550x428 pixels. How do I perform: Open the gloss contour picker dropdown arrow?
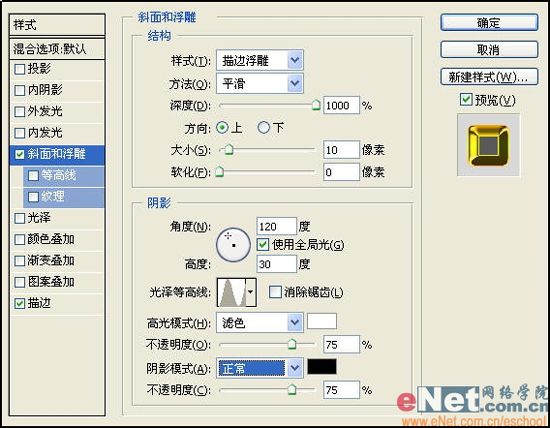click(x=251, y=292)
